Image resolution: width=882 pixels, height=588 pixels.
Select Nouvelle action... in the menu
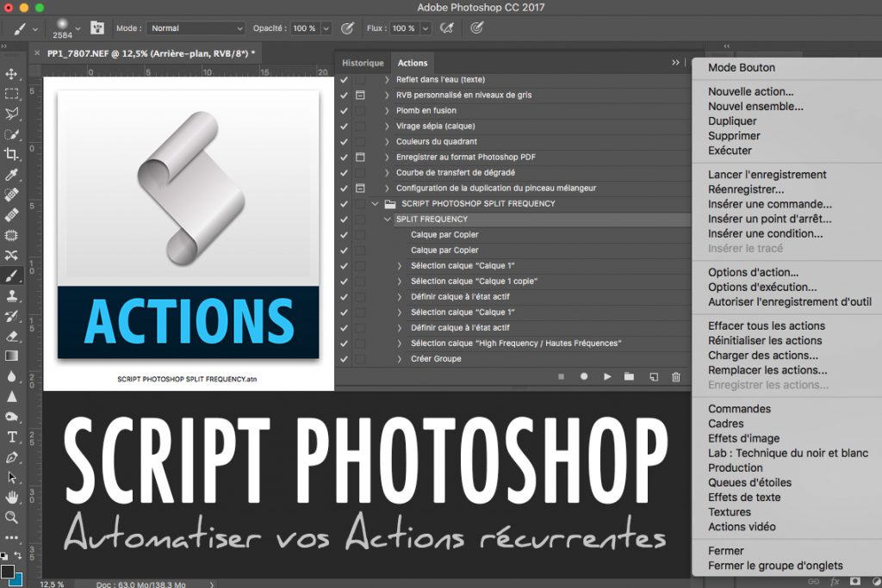tap(750, 91)
